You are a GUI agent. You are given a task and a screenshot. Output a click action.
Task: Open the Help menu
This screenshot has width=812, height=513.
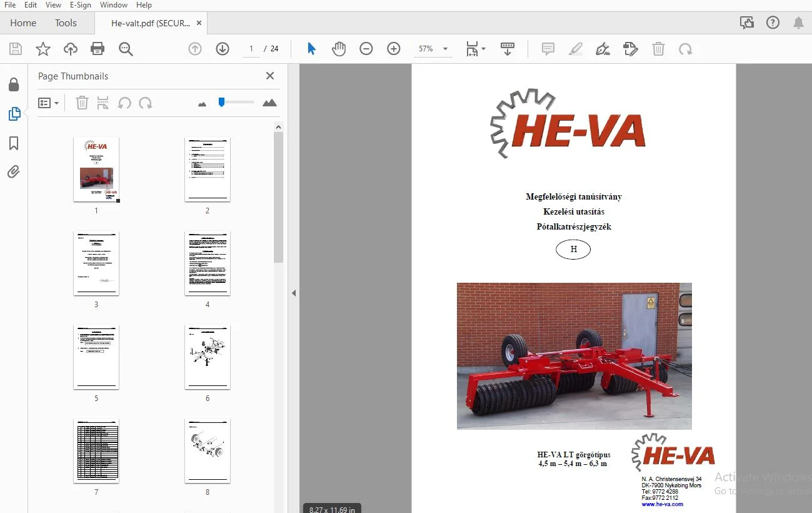click(144, 5)
